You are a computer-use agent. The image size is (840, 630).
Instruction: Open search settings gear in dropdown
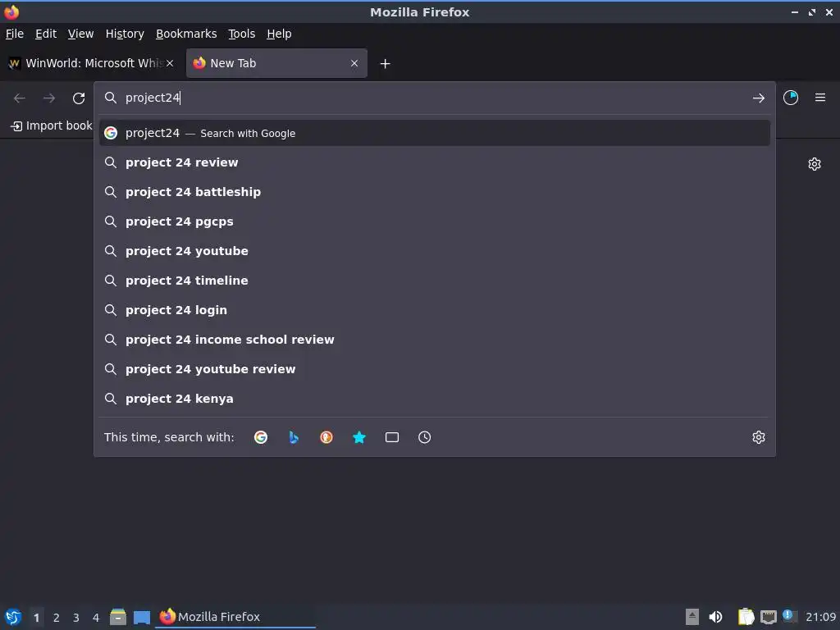coord(758,437)
